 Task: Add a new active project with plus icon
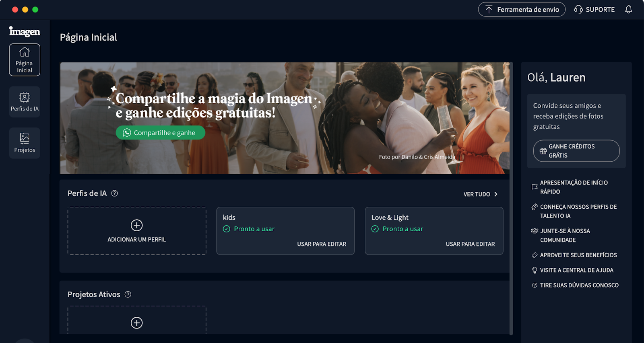[137, 322]
